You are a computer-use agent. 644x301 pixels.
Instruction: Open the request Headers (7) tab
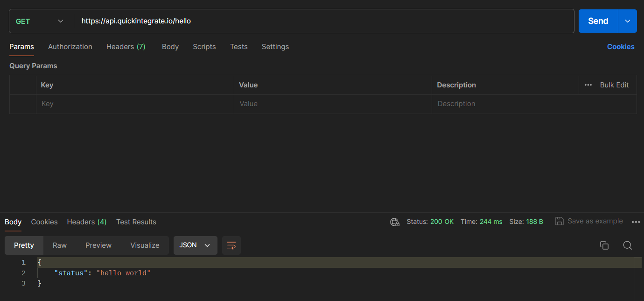126,47
